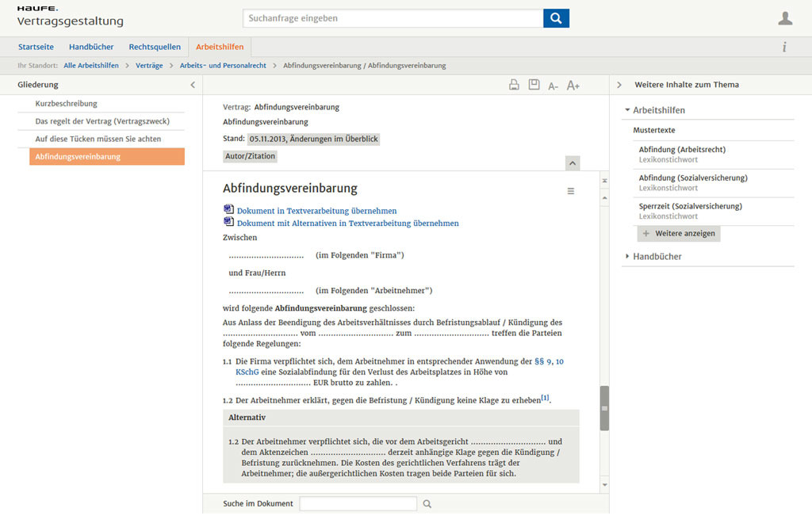
Task: Decrease font size with A- icon
Action: pyautogui.click(x=553, y=86)
